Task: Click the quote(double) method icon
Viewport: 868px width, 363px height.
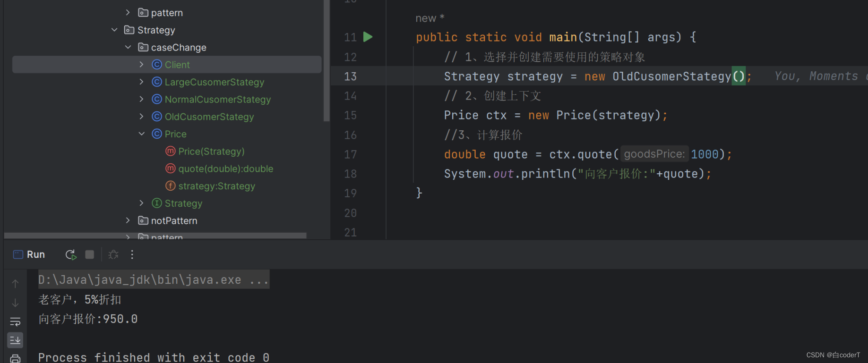Action: click(x=171, y=169)
